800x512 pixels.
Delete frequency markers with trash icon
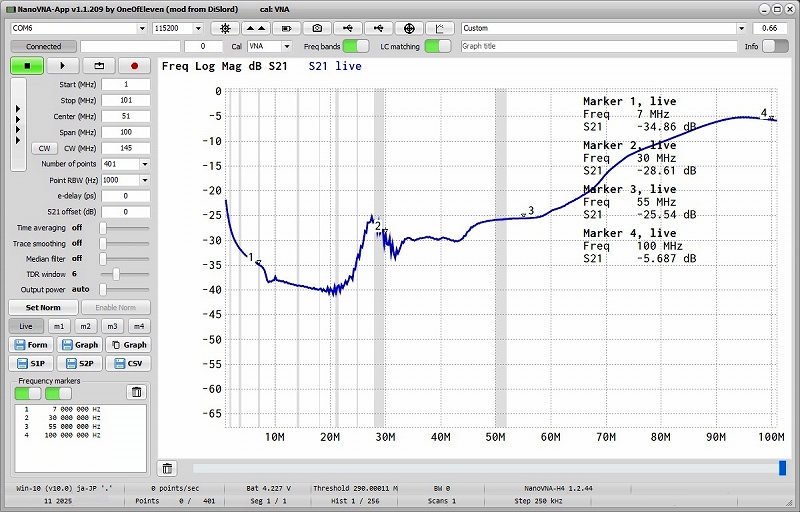[x=137, y=392]
